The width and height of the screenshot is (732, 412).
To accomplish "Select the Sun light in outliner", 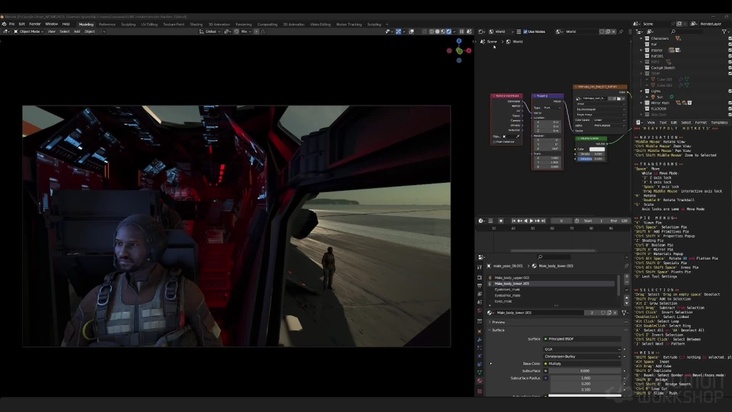I will point(659,97).
